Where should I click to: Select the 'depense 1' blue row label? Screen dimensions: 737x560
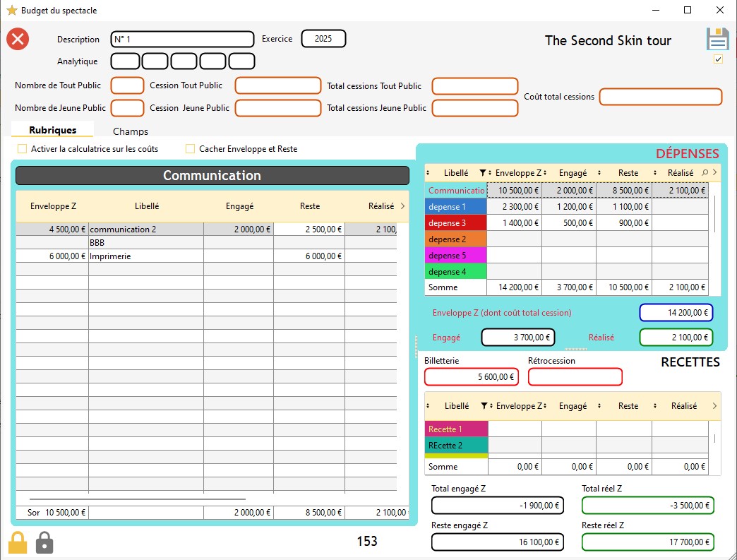click(x=455, y=207)
